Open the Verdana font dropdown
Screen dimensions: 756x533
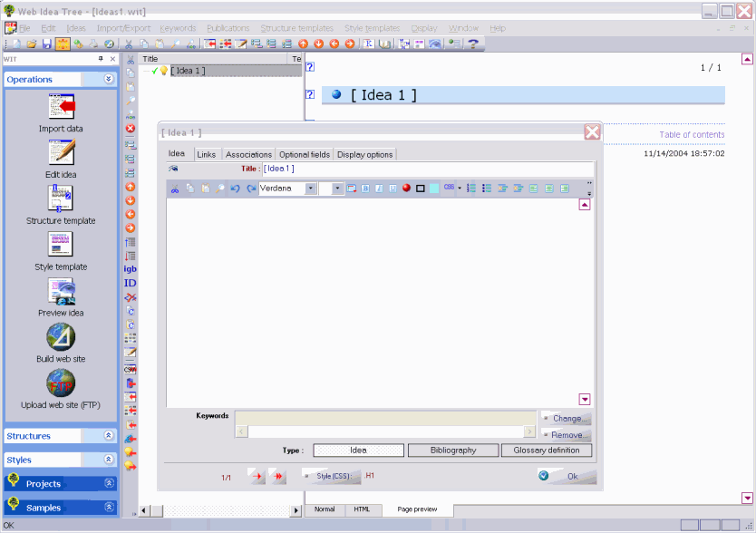point(310,189)
